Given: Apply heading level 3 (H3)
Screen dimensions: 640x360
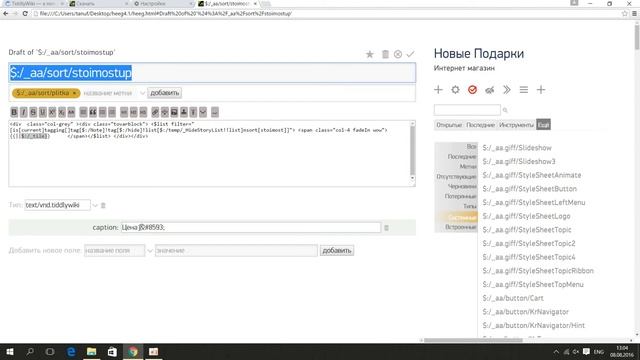Looking at the screenshot, I should pos(143,112).
